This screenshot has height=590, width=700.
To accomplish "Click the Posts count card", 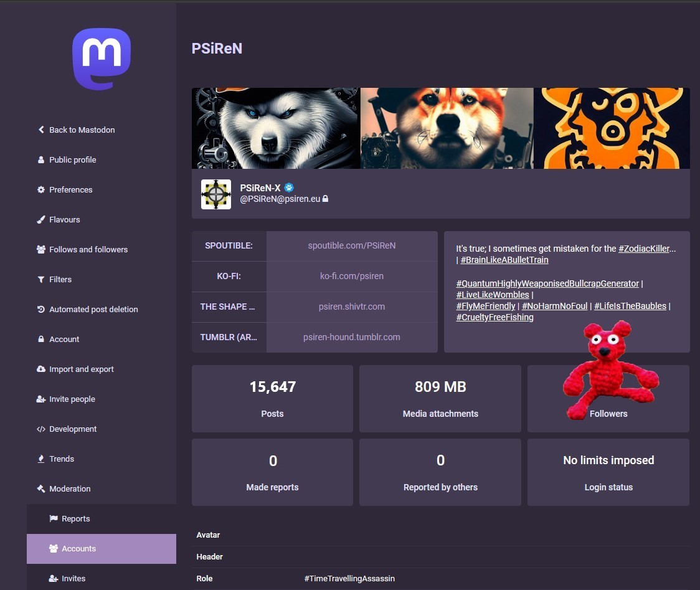I will point(272,399).
